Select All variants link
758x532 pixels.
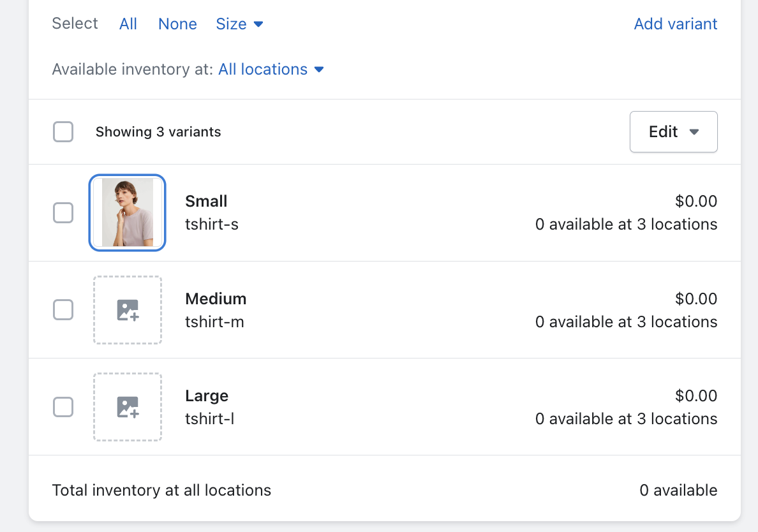128,24
